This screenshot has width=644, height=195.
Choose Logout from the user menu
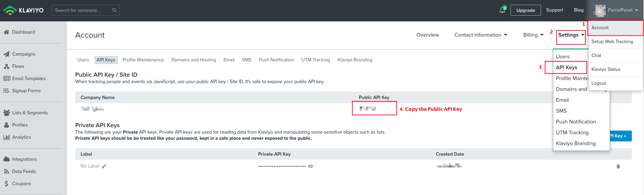[x=616, y=83]
